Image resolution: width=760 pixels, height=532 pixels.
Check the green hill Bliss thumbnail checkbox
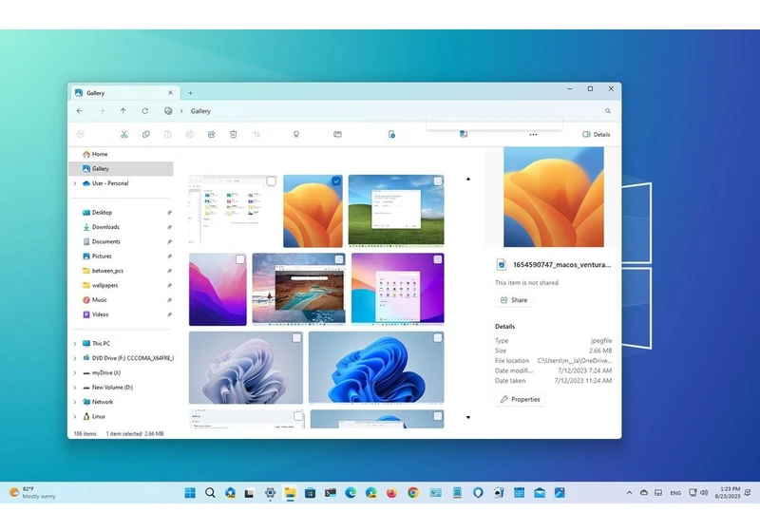pyautogui.click(x=438, y=181)
